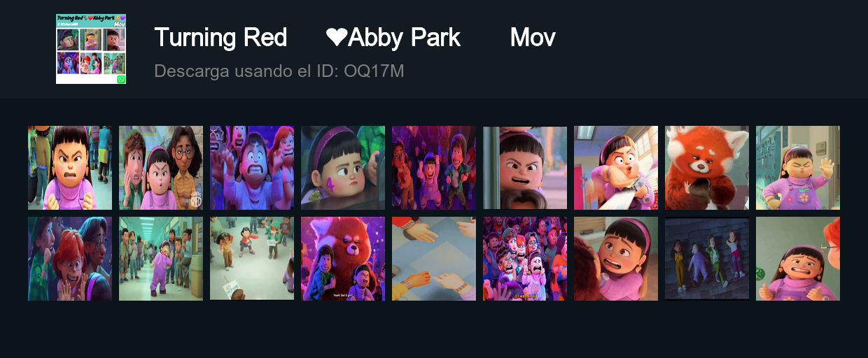Screen dimensions: 868x358
Task: Open the first sticker of angry girl
Action: click(70, 168)
